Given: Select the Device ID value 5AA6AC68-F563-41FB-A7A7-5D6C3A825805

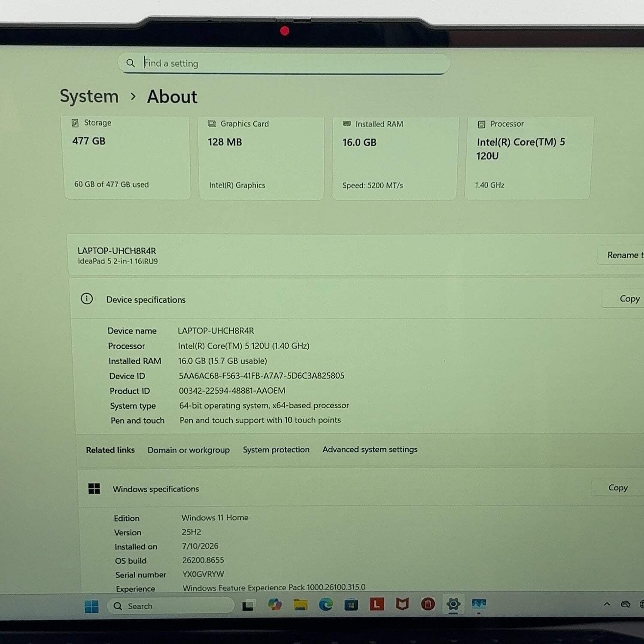Looking at the screenshot, I should point(261,376).
